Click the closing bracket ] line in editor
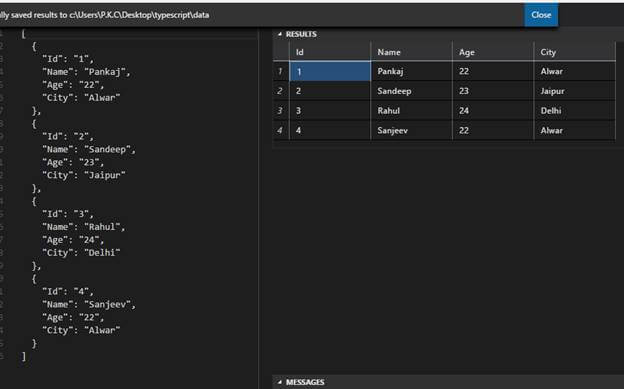 coord(24,356)
